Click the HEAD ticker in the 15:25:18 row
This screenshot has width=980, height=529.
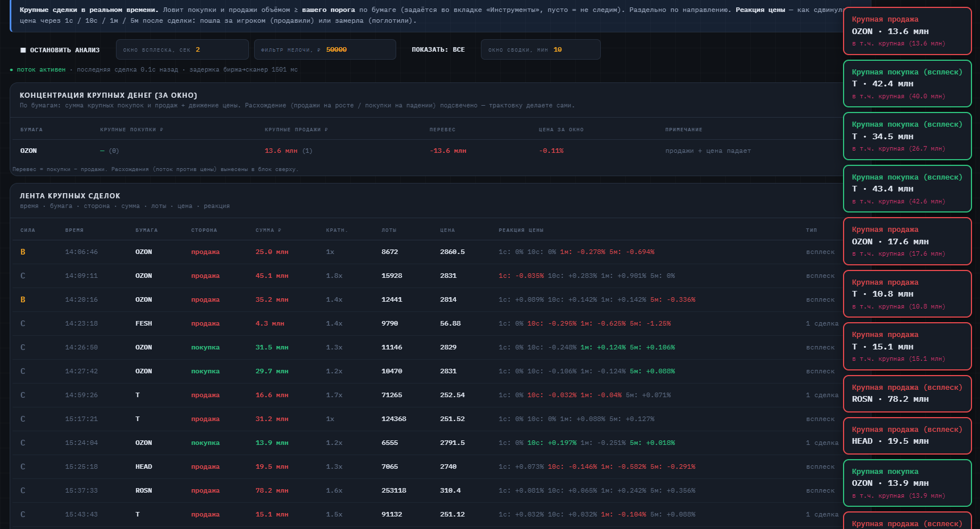[x=144, y=466]
